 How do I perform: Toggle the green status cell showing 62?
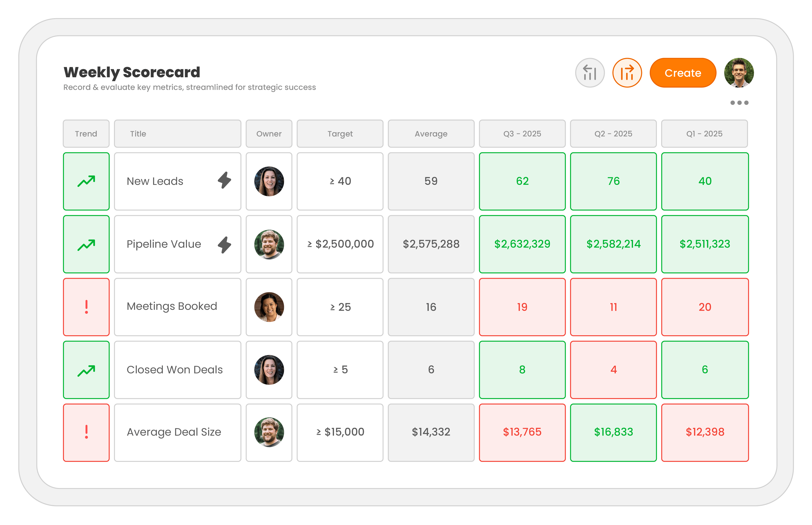click(522, 181)
